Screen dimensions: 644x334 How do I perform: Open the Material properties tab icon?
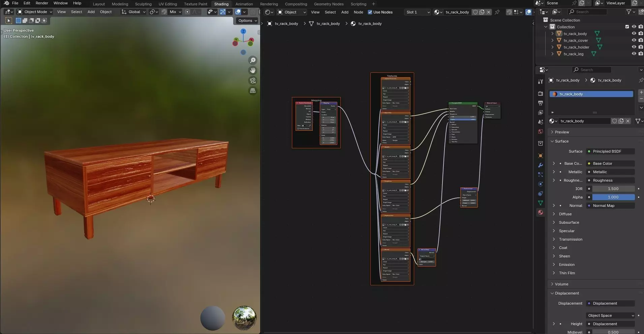541,212
